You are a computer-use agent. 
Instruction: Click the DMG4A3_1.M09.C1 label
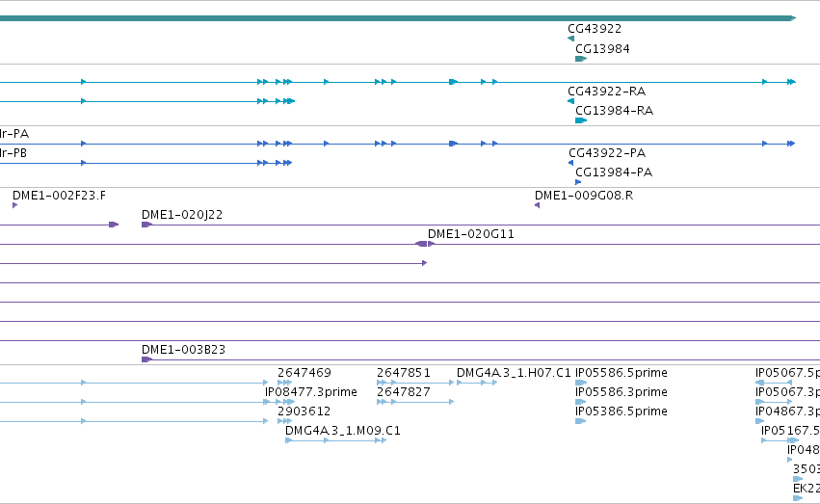click(343, 431)
